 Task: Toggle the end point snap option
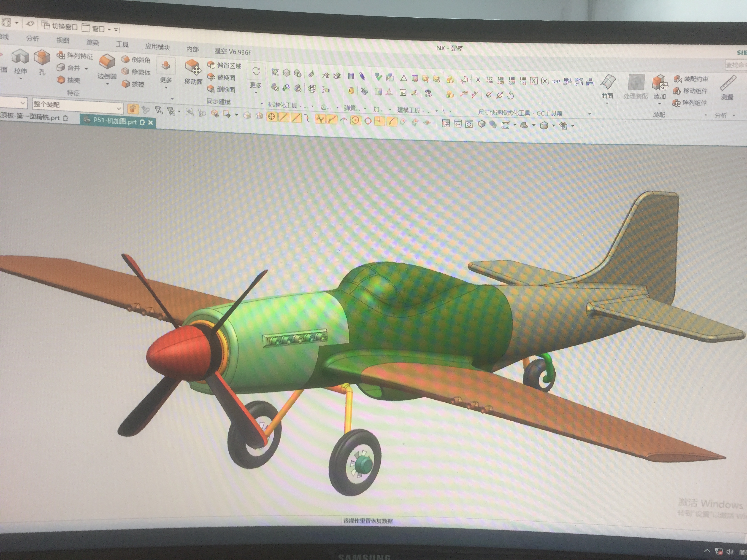283,118
